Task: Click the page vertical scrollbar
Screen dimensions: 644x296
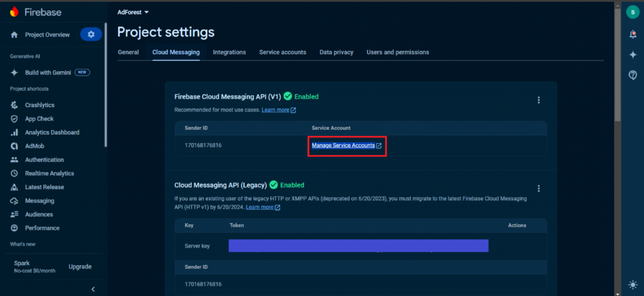Action: (618, 65)
